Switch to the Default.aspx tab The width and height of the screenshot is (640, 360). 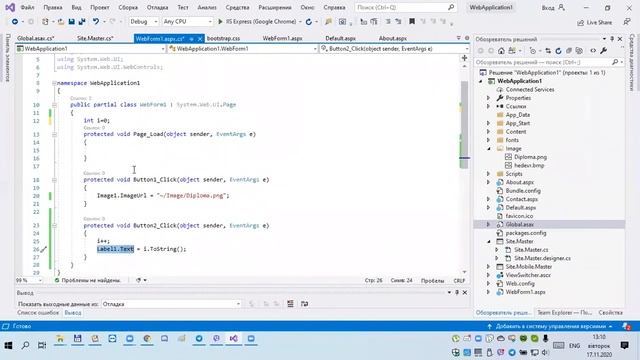340,38
